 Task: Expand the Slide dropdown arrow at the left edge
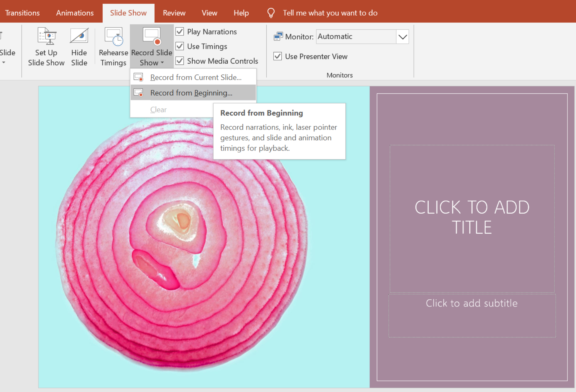tap(4, 63)
